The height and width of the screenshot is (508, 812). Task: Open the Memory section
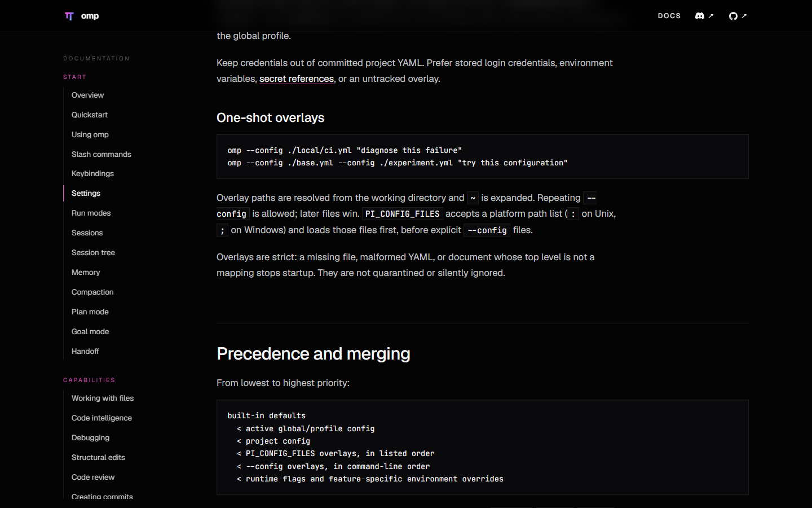86,272
